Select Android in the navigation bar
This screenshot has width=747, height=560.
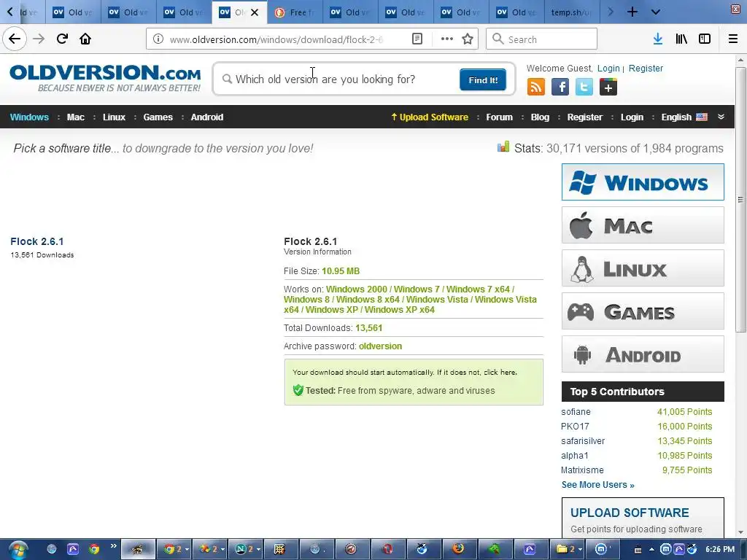tap(206, 117)
